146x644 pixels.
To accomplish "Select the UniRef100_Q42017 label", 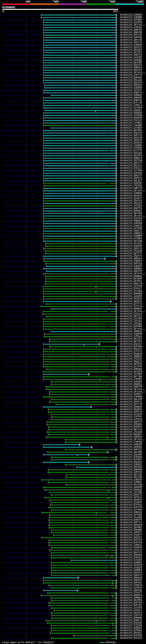I will 131,344.
